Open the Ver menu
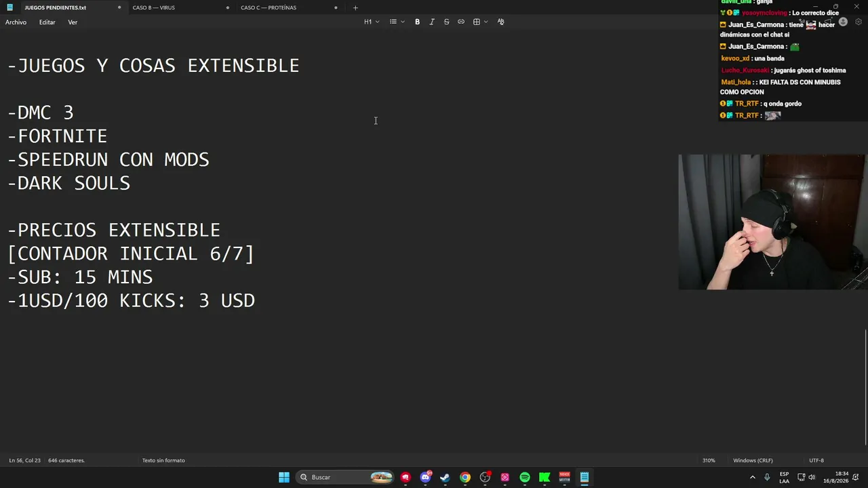This screenshot has height=488, width=868. pyautogui.click(x=73, y=22)
